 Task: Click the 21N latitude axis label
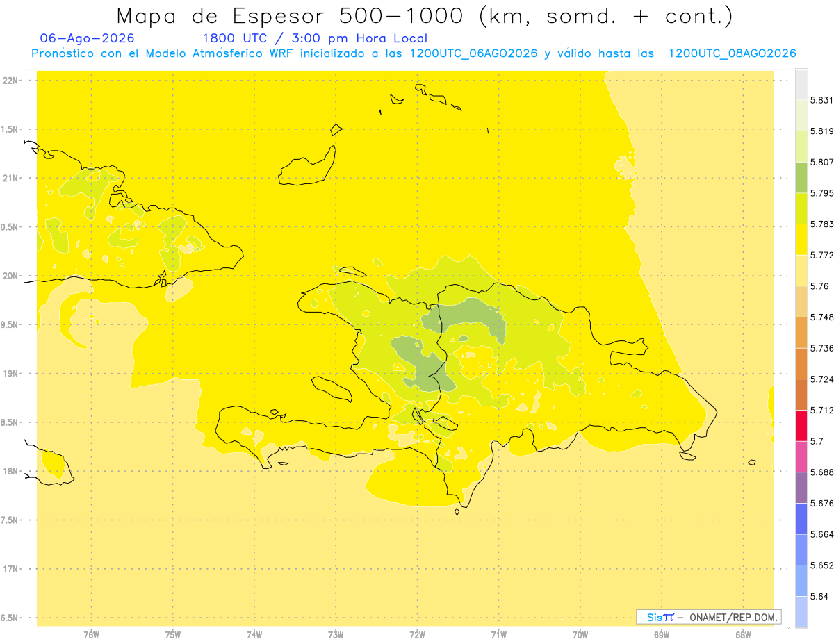(10, 179)
